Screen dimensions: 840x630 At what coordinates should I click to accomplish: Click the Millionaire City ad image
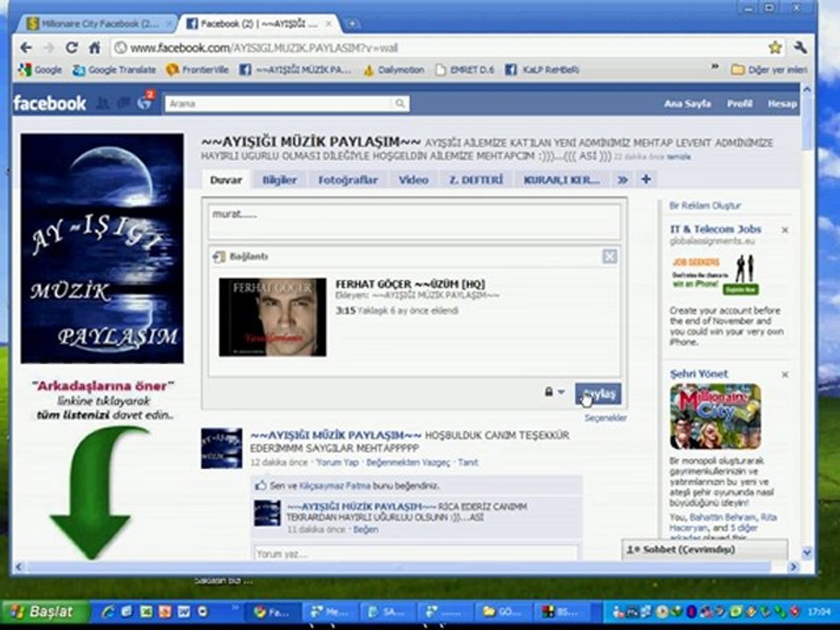click(715, 416)
